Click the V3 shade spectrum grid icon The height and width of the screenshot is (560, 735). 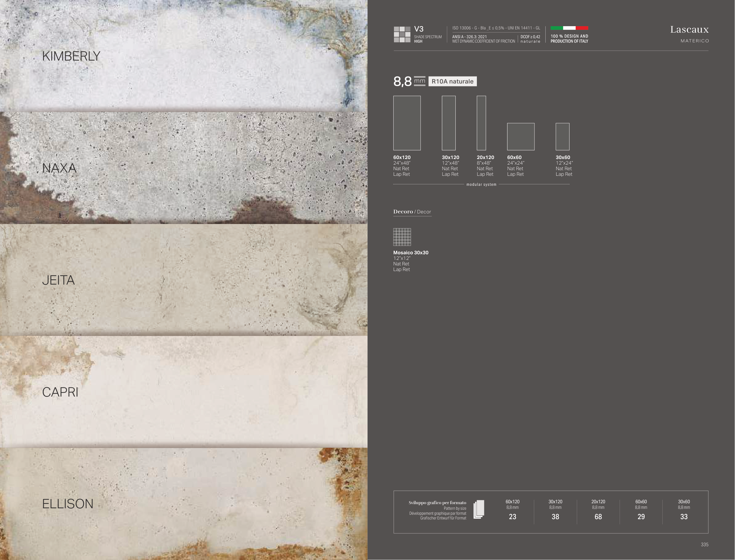tap(402, 34)
